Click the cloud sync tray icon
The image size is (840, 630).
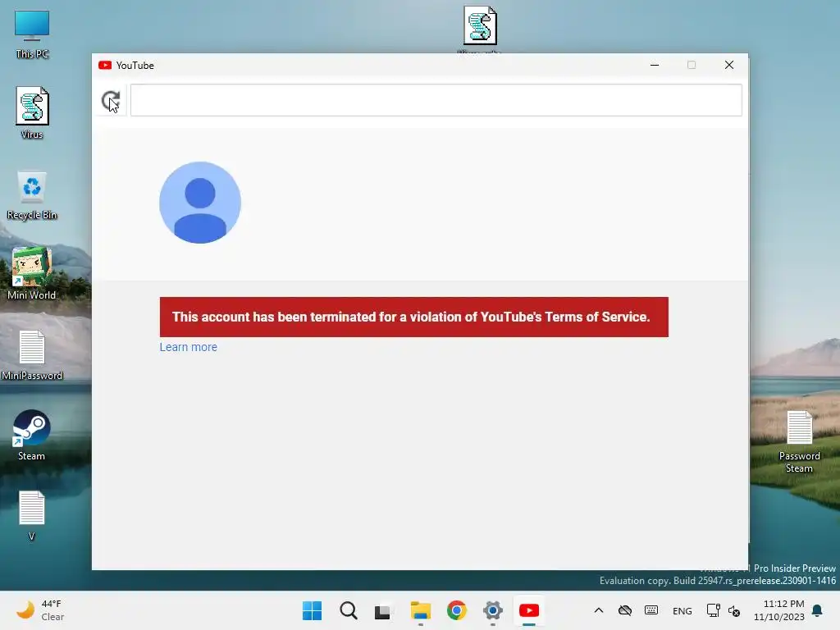(x=624, y=610)
